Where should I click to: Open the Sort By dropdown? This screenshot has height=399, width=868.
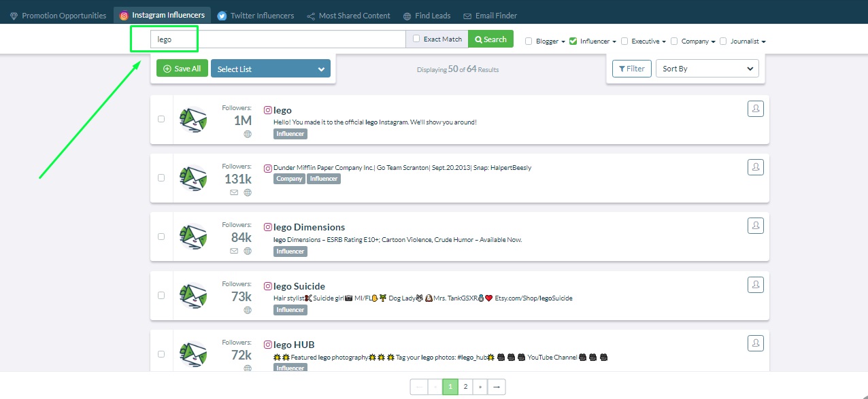coord(707,69)
